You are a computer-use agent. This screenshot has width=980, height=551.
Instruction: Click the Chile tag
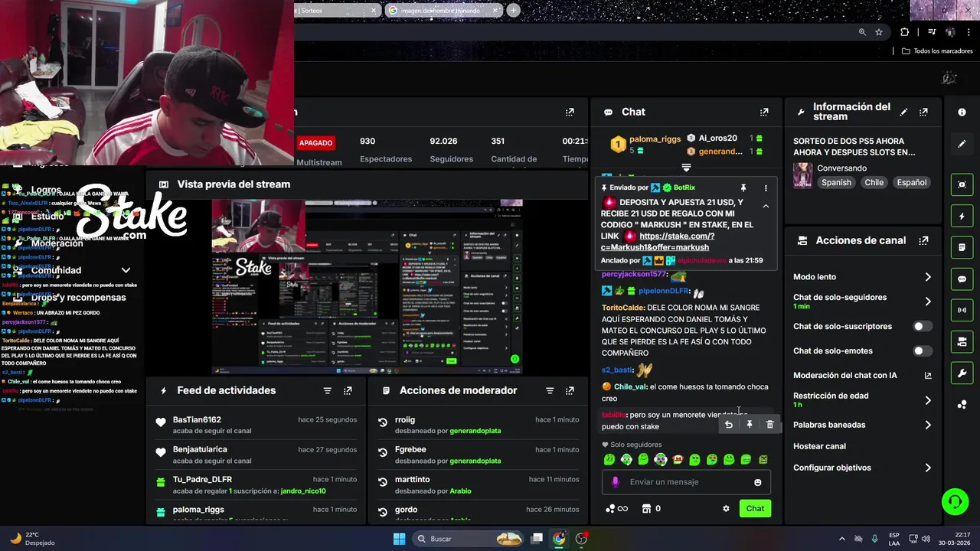click(x=874, y=183)
